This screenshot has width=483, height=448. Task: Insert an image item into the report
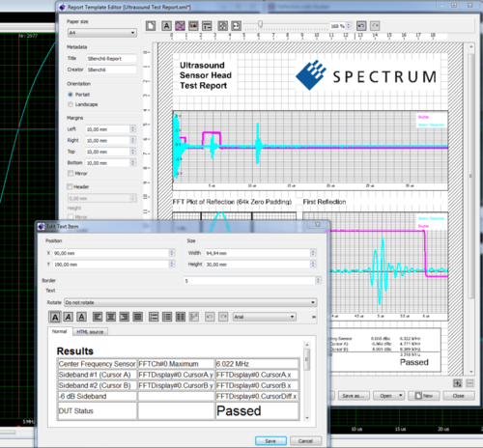coord(193,26)
